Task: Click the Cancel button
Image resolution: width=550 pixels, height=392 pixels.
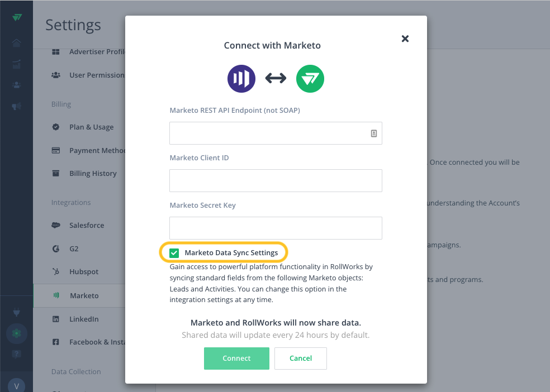Action: click(301, 358)
